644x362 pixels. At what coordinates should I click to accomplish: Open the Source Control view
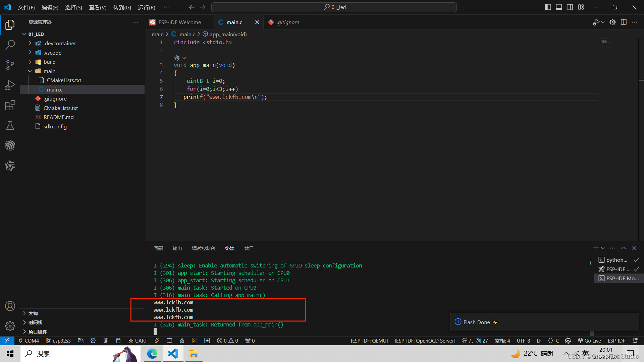click(10, 65)
